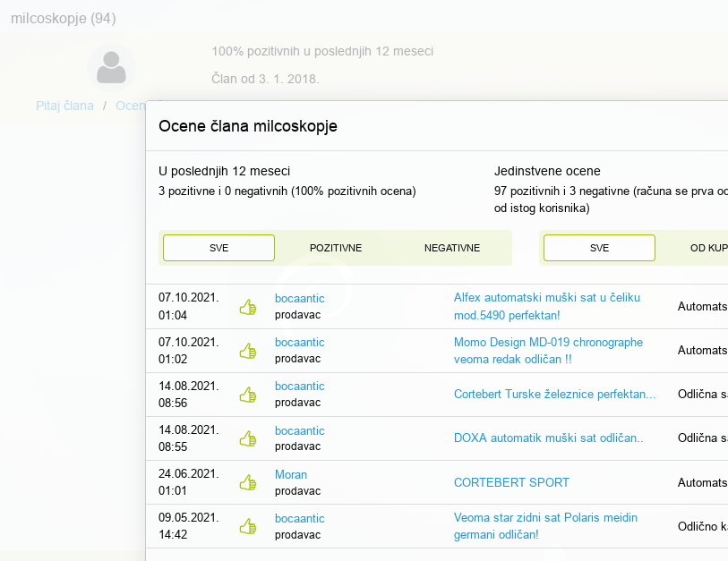Click thumbs-up icon for CORTEBERT SPORT review

(248, 482)
